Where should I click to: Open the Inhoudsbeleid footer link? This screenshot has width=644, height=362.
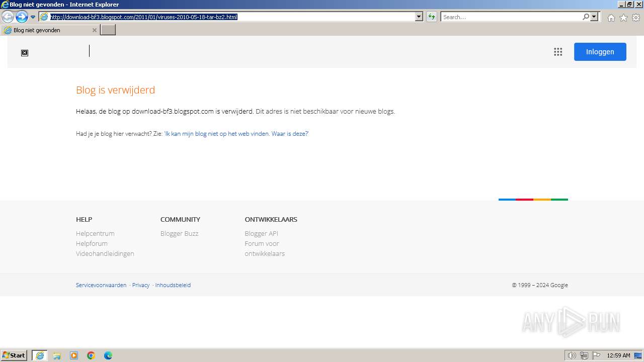click(x=173, y=285)
